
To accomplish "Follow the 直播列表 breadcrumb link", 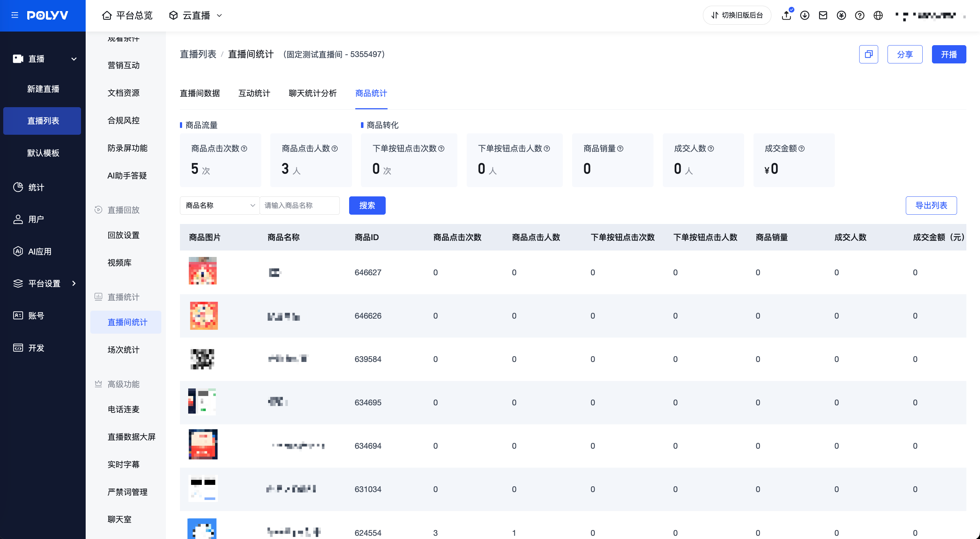I will pos(198,54).
